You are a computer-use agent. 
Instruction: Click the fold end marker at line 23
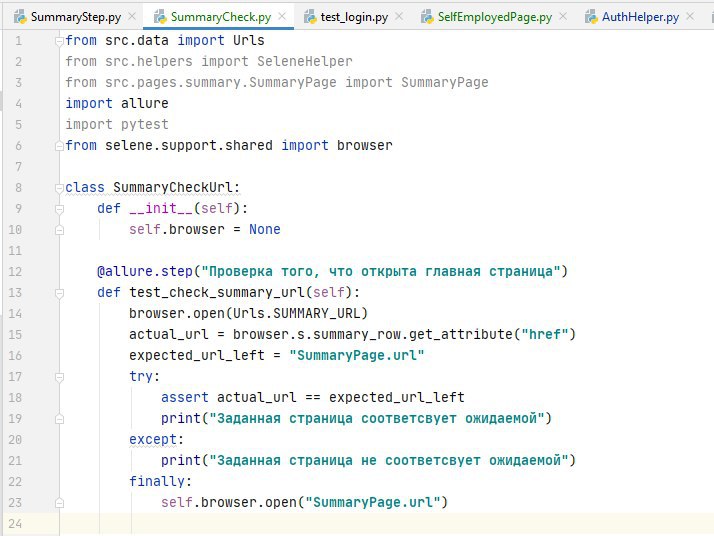coord(59,503)
